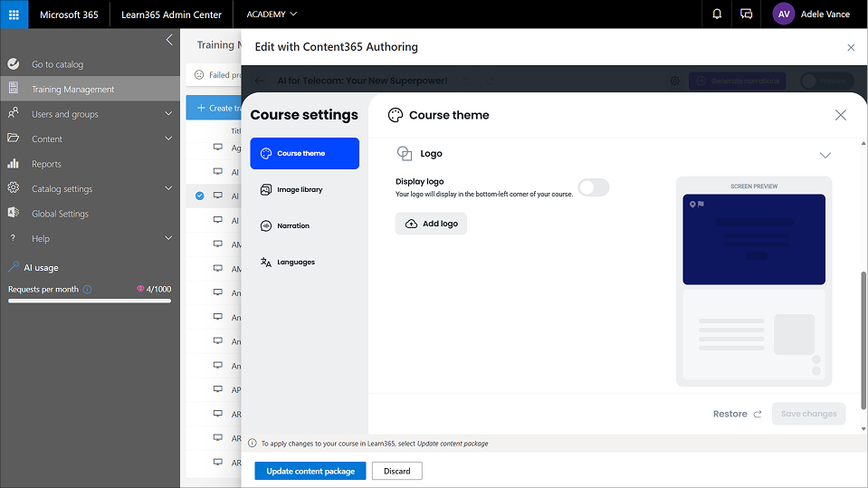Image resolution: width=868 pixels, height=488 pixels.
Task: Open the Microsoft 365 app launcher
Action: tap(14, 14)
